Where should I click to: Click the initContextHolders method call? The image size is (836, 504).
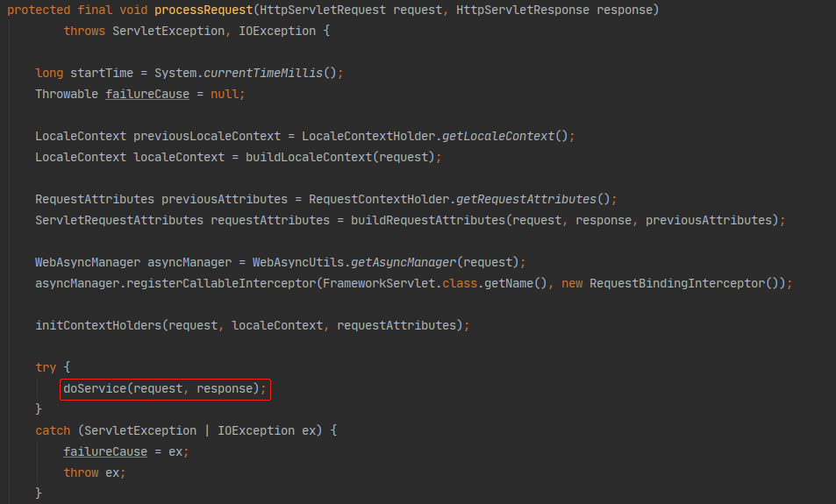[x=98, y=325]
